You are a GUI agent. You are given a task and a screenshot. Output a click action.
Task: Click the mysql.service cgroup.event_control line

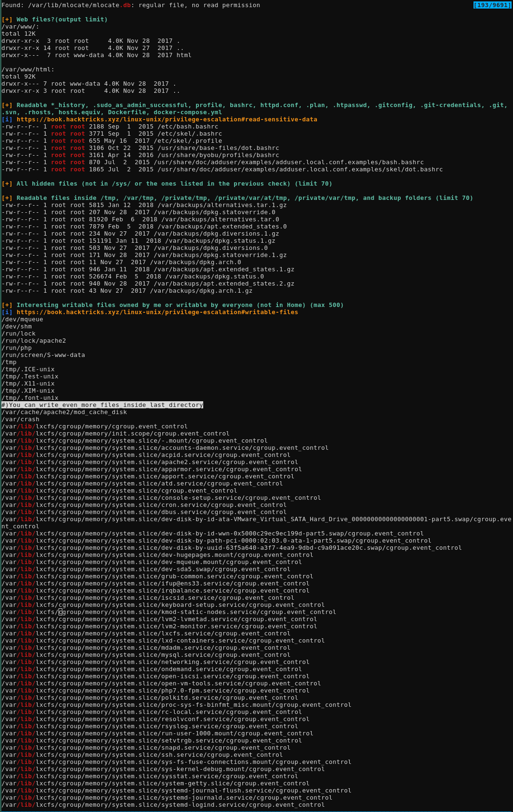(146, 655)
